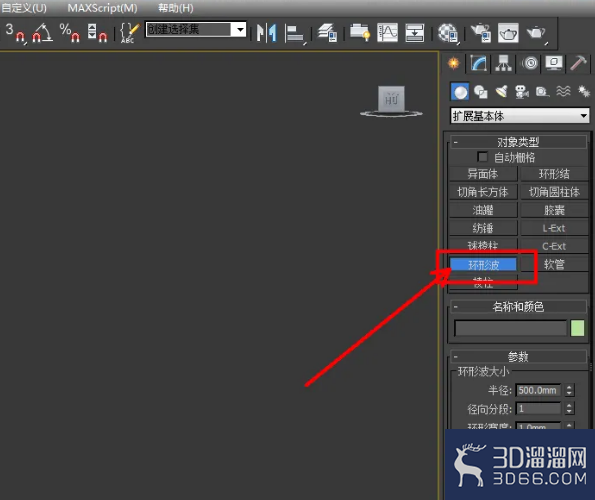Click the 径向分段 value field
Viewport: 595px width, 500px height.
pyautogui.click(x=538, y=409)
